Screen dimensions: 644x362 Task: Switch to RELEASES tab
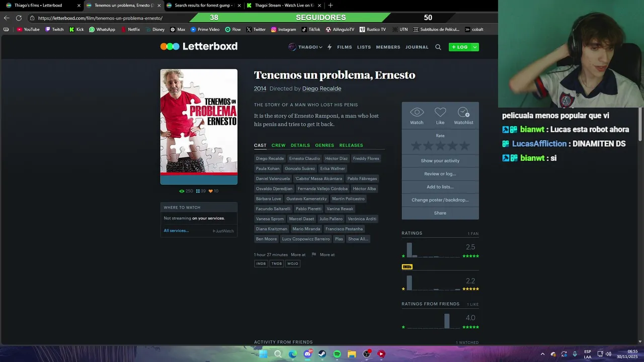pos(351,145)
